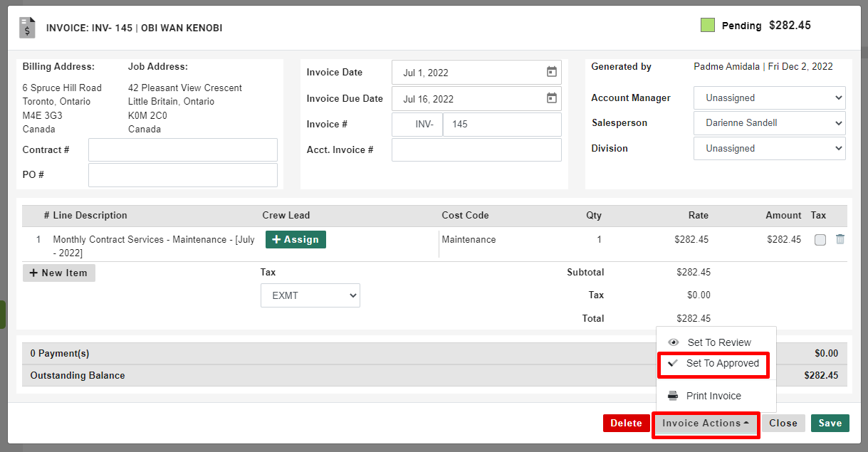Click the invoice number field showing 145
This screenshot has height=452, width=868.
502,125
